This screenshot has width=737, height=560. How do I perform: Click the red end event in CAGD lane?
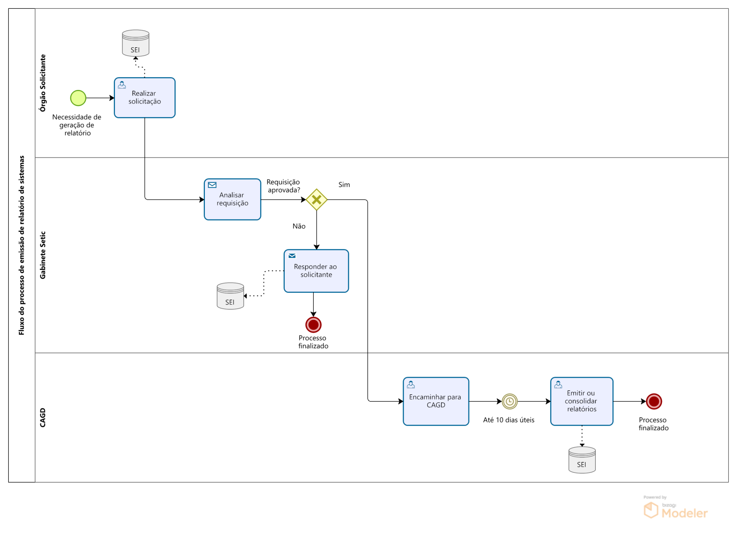(x=654, y=401)
